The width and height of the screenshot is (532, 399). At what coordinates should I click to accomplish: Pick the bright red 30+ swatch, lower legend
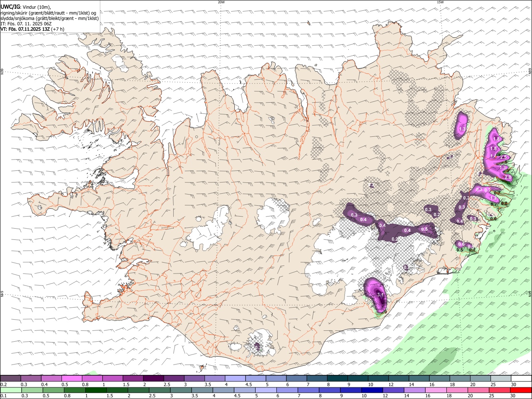pyautogui.click(x=521, y=390)
